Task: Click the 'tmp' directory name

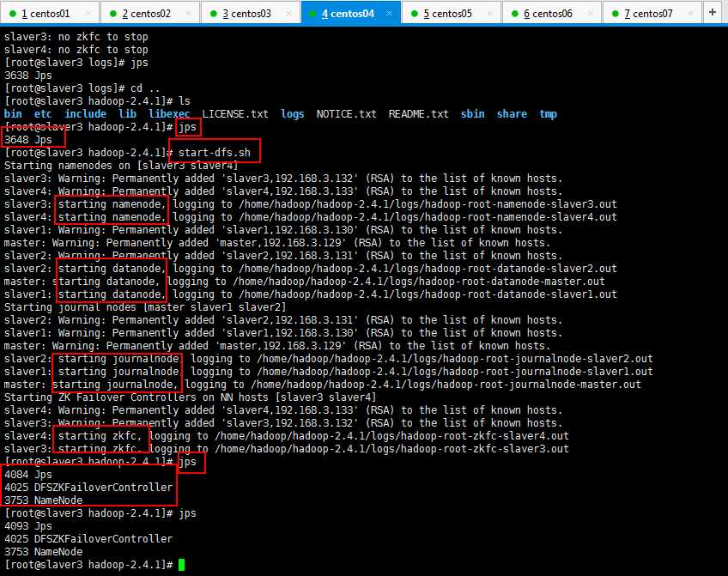Action: point(548,114)
